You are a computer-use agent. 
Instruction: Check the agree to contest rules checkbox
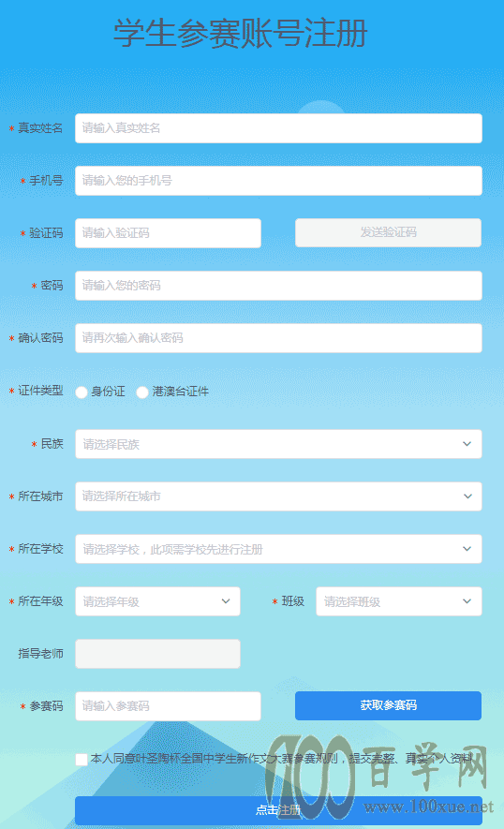[82, 760]
